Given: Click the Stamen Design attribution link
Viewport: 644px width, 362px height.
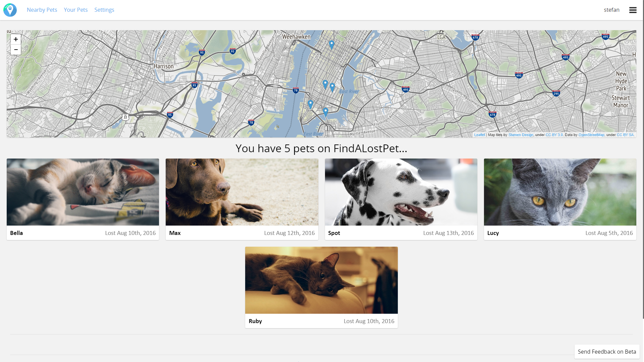Looking at the screenshot, I should point(521,135).
